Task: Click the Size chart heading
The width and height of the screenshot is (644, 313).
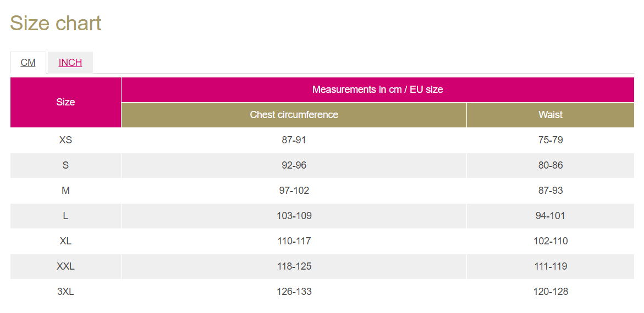Action: 56,24
